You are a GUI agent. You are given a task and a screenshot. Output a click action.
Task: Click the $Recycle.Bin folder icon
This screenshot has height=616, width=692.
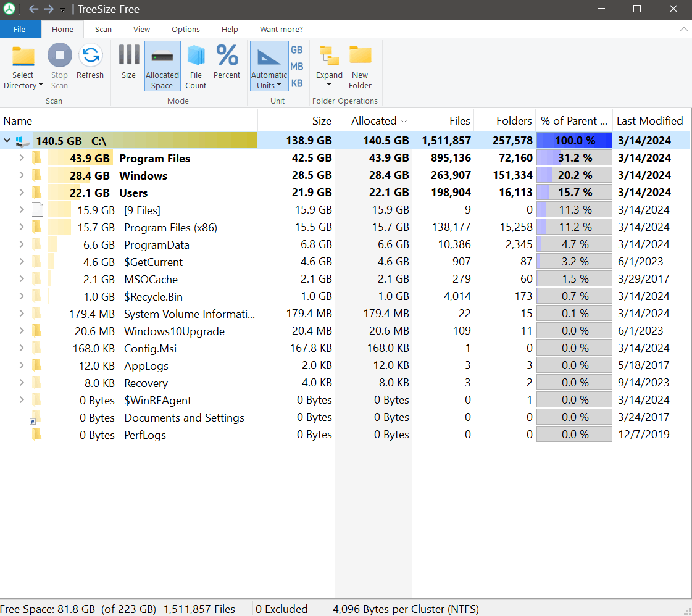pos(37,296)
